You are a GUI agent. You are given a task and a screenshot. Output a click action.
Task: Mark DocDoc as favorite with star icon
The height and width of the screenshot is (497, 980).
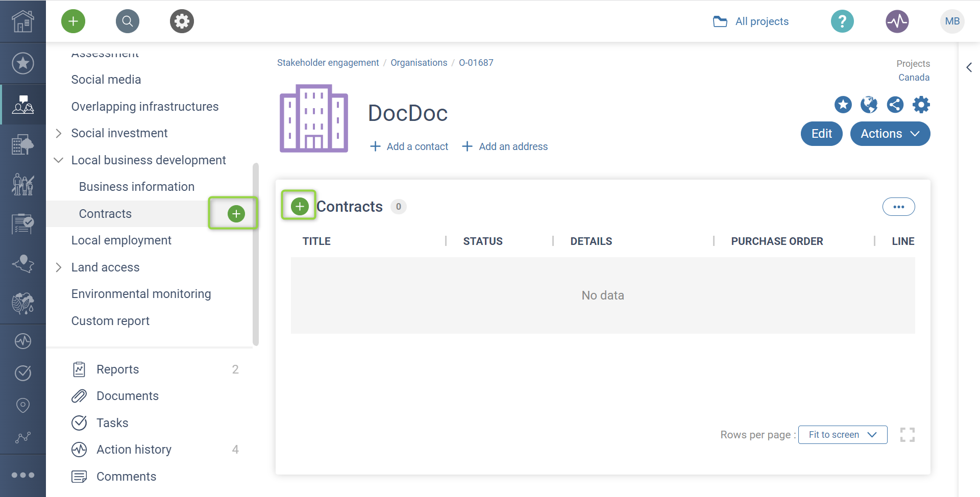843,105
